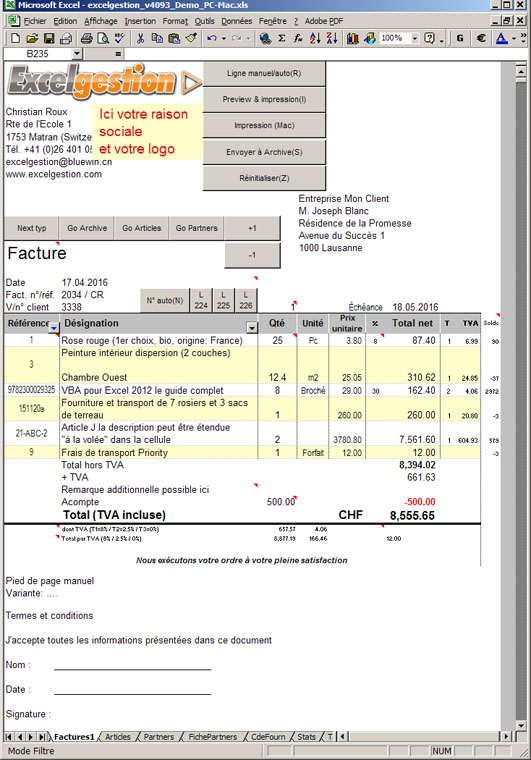Screen dimensions: 531x760
Task: Click the Paste clipboard icon
Action: click(x=174, y=38)
